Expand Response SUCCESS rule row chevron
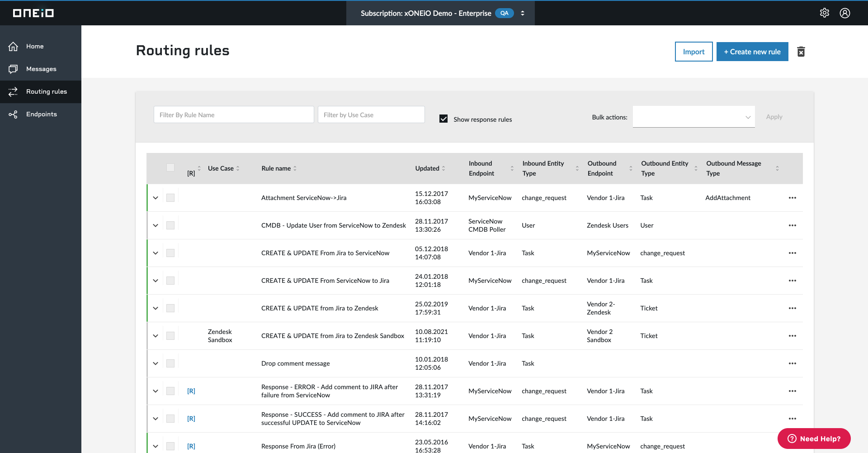Image resolution: width=868 pixels, height=453 pixels. pyautogui.click(x=156, y=419)
